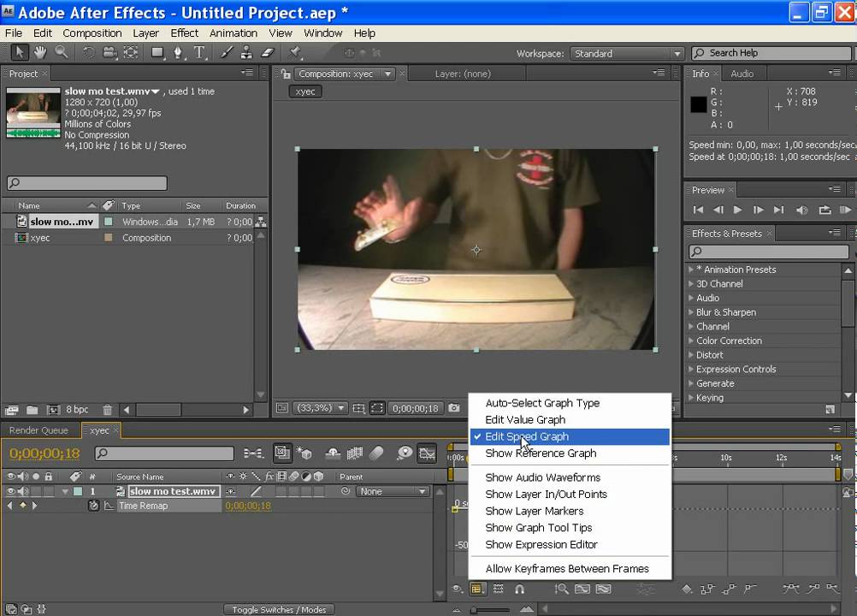Image resolution: width=857 pixels, height=616 pixels.
Task: Enable Motion Blur for layers in timeline
Action: [376, 453]
